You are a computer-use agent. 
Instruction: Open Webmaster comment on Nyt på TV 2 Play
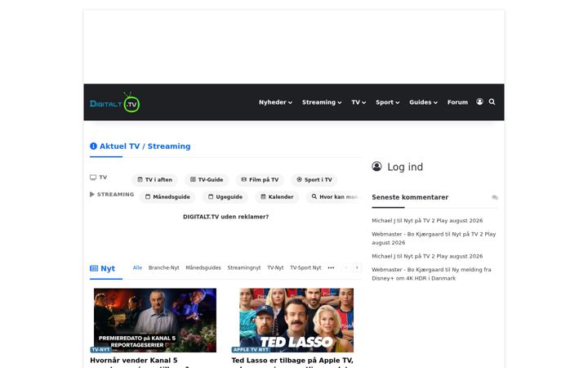click(434, 239)
